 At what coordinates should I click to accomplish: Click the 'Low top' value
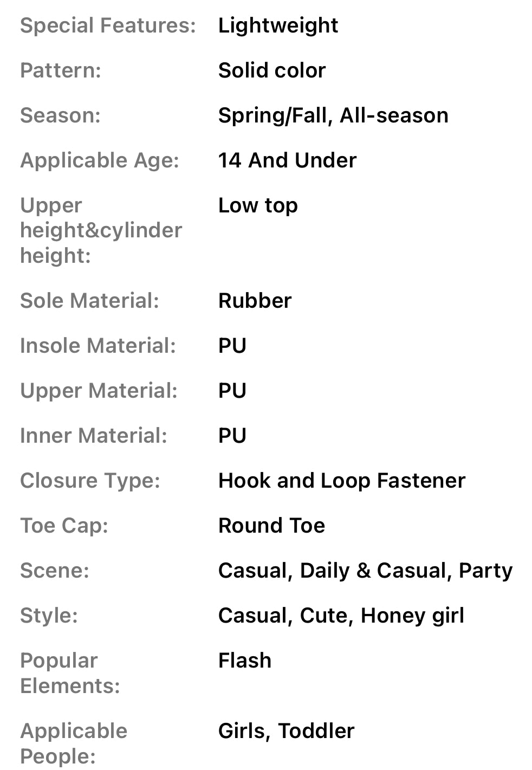258,205
